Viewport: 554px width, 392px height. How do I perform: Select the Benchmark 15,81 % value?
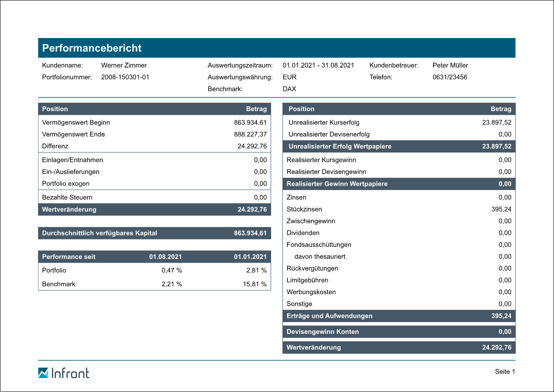coord(254,284)
